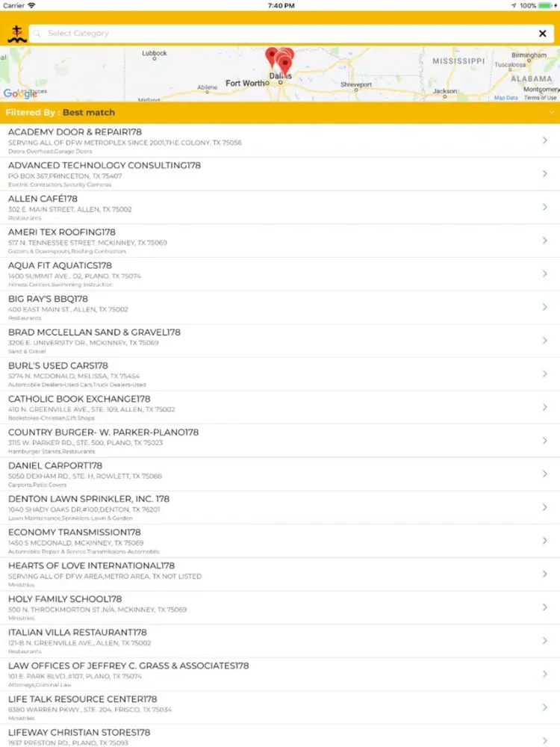Open Academy Door & Repair chevron
This screenshot has width=560, height=747.
(x=545, y=140)
